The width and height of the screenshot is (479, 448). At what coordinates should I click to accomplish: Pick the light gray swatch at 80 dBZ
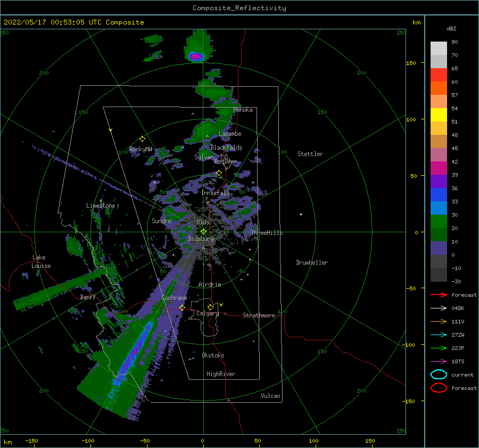tap(439, 48)
